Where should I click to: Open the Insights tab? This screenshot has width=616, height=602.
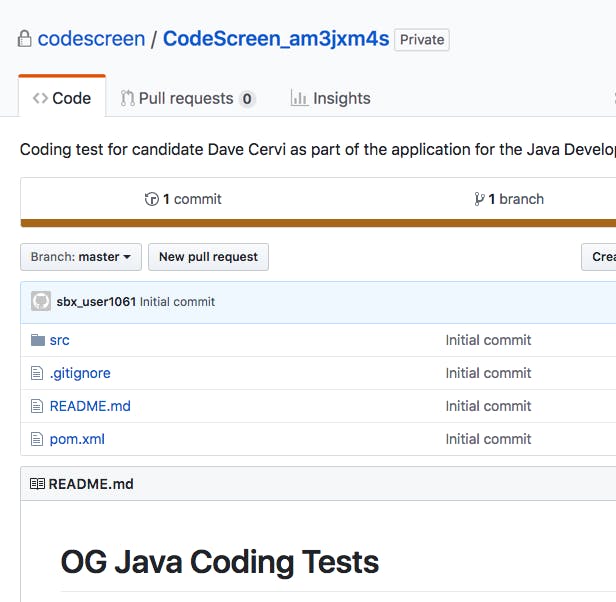click(x=330, y=98)
